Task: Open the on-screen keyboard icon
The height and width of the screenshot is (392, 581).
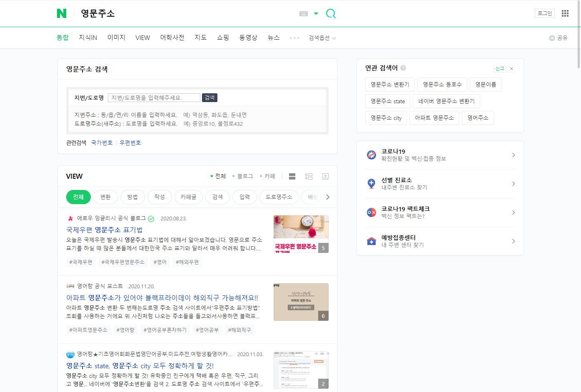Action: pyautogui.click(x=304, y=14)
